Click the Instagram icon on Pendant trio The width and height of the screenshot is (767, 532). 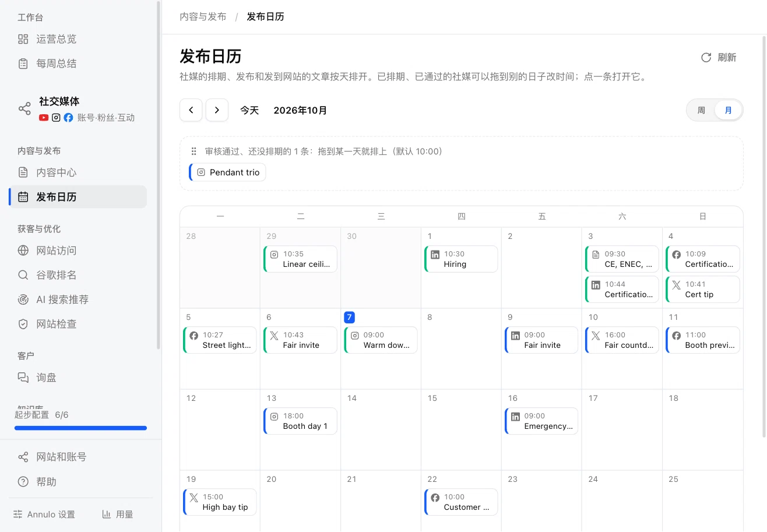click(x=201, y=172)
